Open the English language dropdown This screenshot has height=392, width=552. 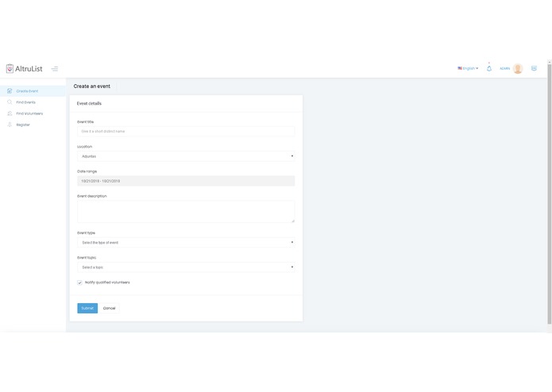click(x=468, y=68)
